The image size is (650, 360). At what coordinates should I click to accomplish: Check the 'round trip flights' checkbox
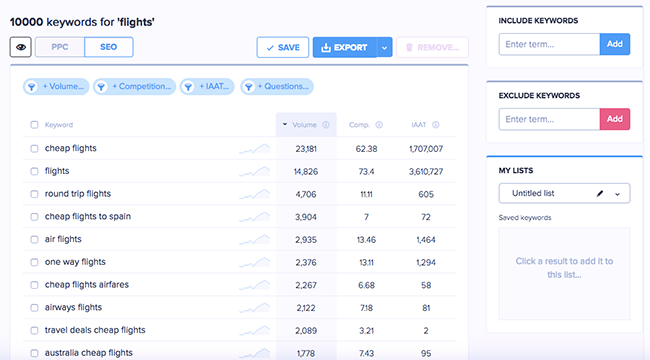pyautogui.click(x=34, y=194)
